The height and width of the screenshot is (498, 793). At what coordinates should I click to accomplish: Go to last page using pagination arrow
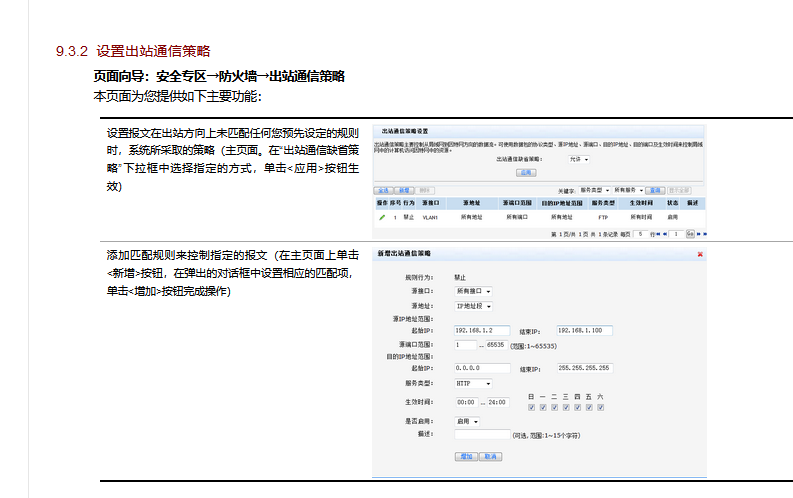pyautogui.click(x=705, y=234)
